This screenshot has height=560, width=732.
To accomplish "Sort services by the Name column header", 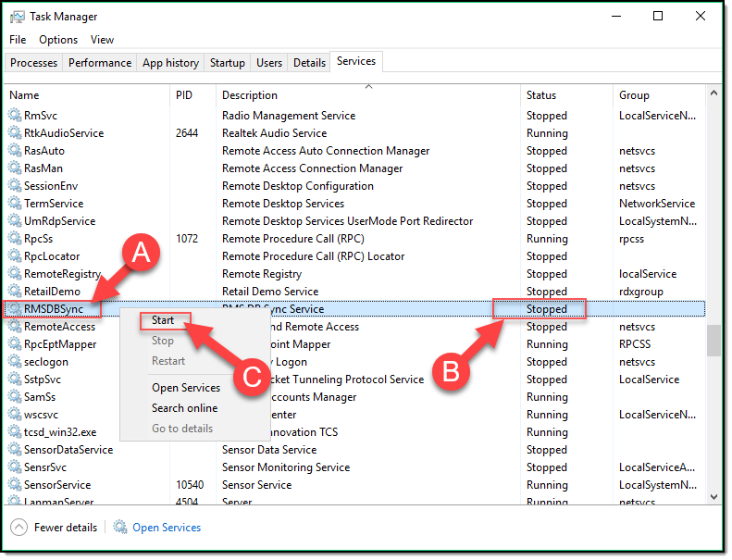I will tap(25, 95).
